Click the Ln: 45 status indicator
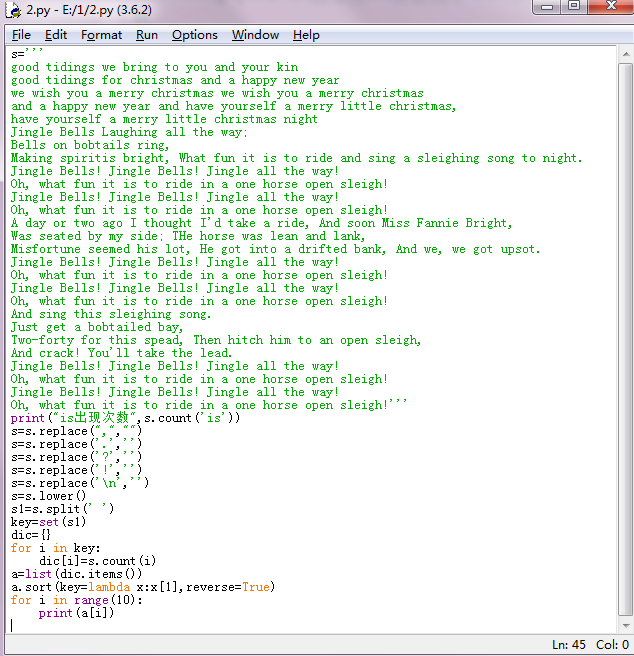Image resolution: width=634 pixels, height=656 pixels. point(569,645)
